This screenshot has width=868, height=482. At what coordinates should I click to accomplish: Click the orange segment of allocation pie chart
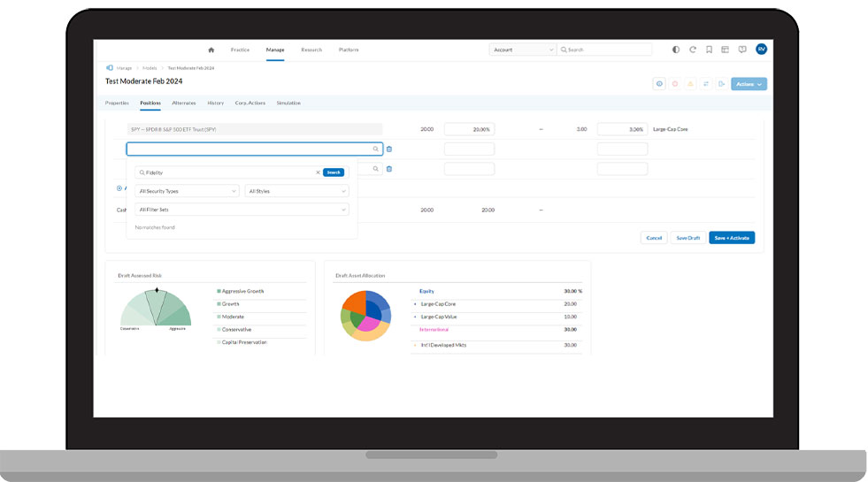pyautogui.click(x=354, y=302)
